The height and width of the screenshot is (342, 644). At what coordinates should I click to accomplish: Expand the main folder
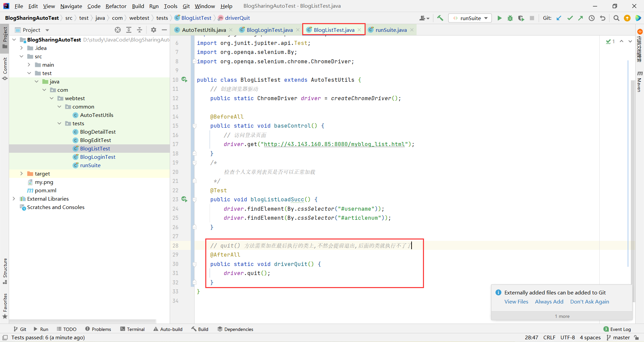pyautogui.click(x=29, y=65)
